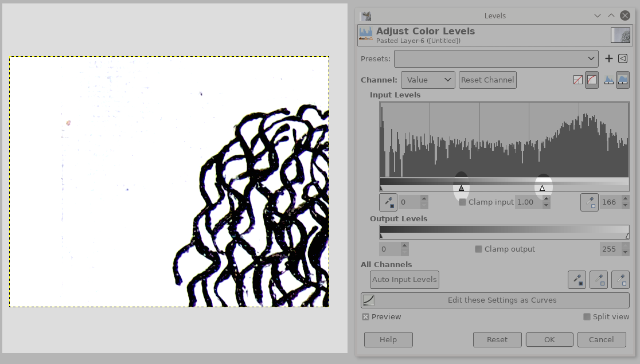Click the gamma midpoint slider handle
The image size is (640, 364).
click(461, 188)
